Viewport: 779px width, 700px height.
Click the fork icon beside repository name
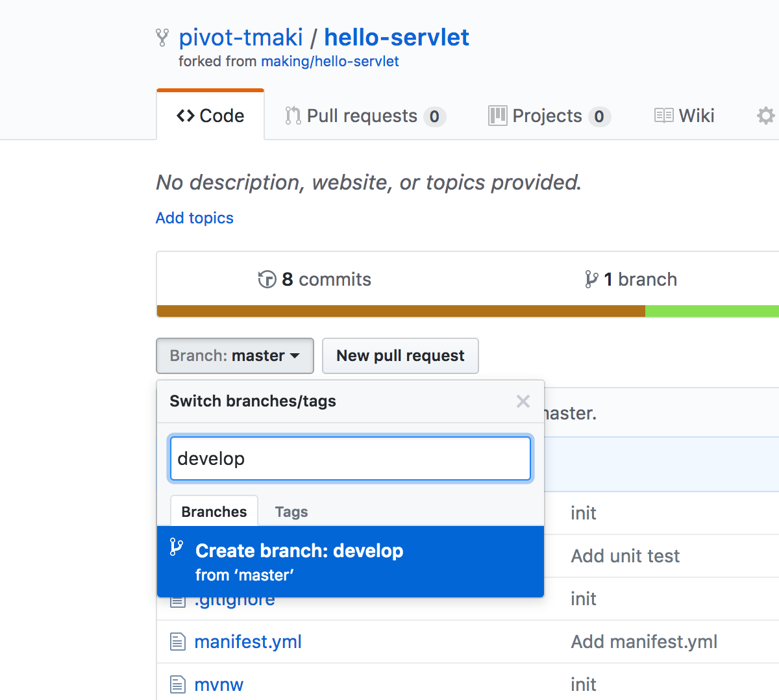pyautogui.click(x=162, y=38)
